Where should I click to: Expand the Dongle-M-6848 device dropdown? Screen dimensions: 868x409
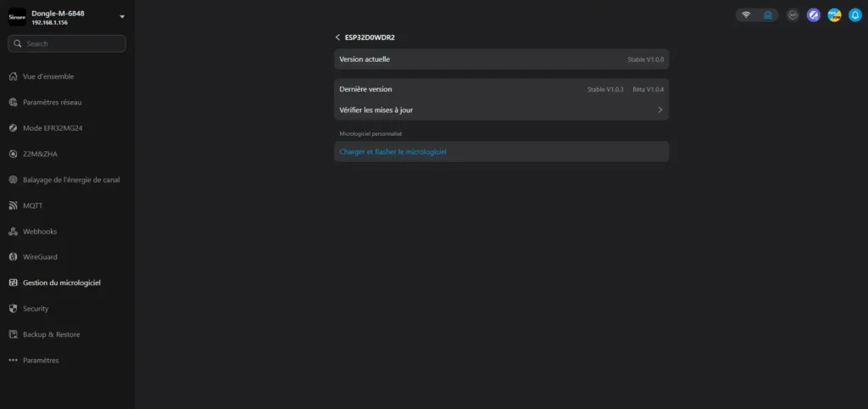point(122,17)
